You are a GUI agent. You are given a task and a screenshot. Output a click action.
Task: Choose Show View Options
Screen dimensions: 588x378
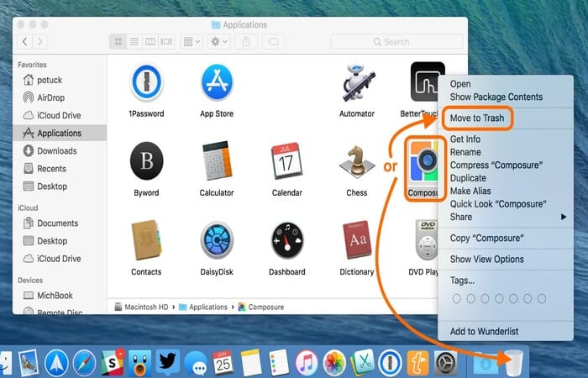tap(506, 259)
